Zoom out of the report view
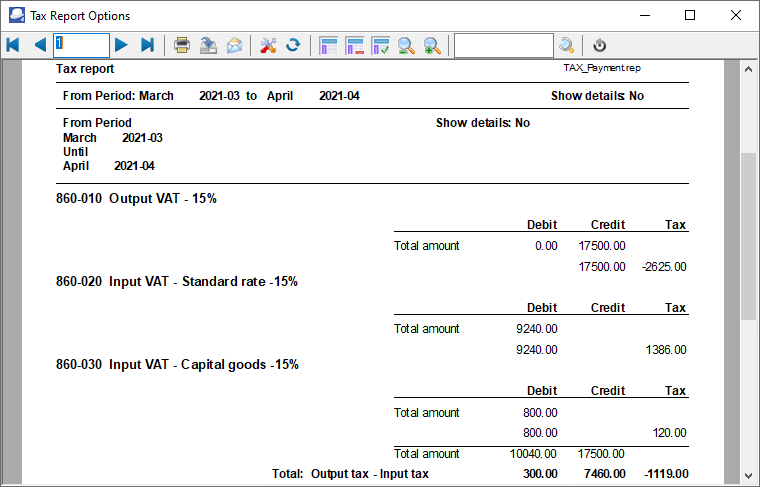Image resolution: width=760 pixels, height=487 pixels. pyautogui.click(x=407, y=45)
